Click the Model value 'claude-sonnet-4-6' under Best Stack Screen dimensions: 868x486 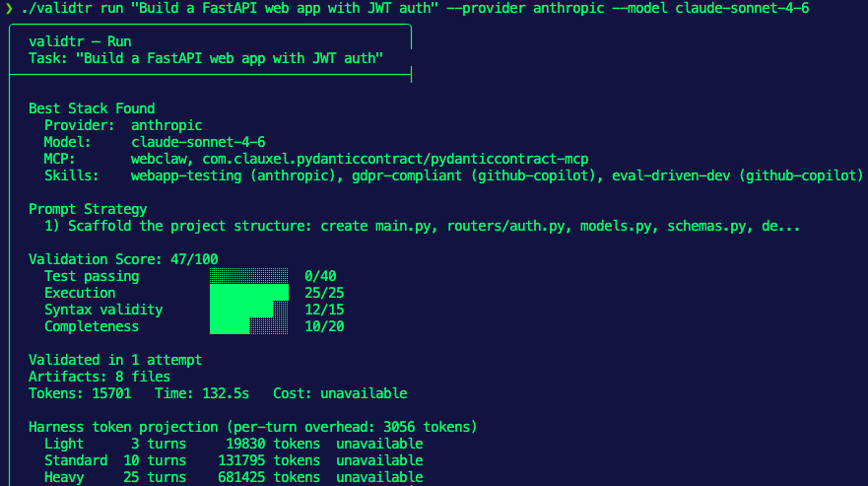[x=198, y=142]
